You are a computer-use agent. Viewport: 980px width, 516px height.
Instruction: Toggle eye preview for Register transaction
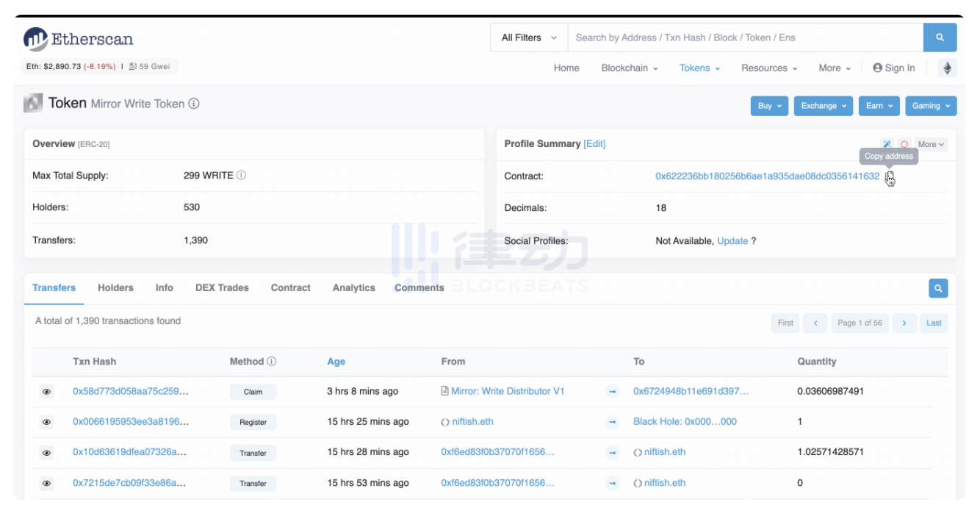[46, 422]
